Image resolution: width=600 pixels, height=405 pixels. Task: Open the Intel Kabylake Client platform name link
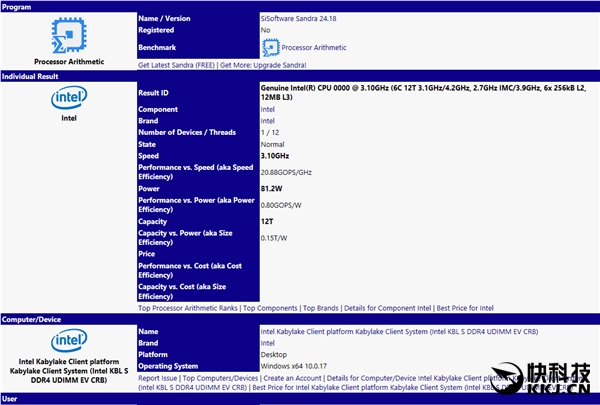coord(399,332)
